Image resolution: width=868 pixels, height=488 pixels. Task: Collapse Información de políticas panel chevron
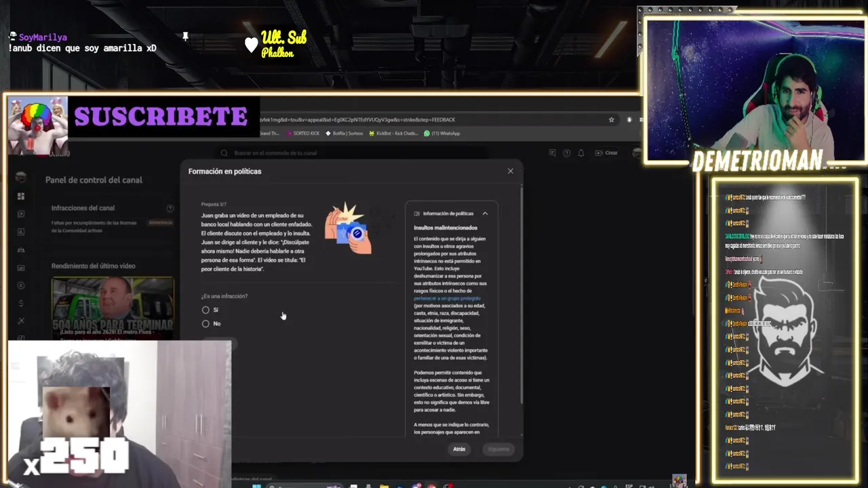coord(485,213)
